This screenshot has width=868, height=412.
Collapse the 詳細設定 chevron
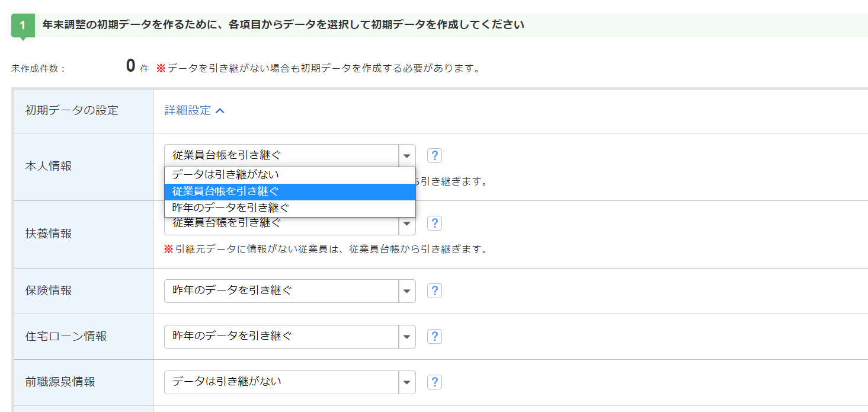pos(220,111)
